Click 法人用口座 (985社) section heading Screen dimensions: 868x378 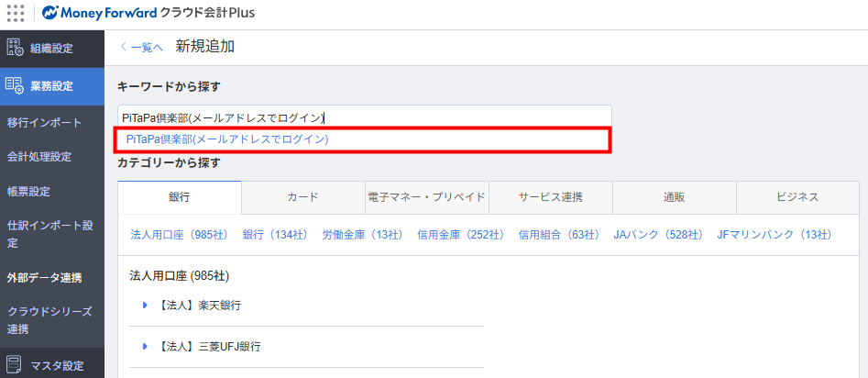180,275
